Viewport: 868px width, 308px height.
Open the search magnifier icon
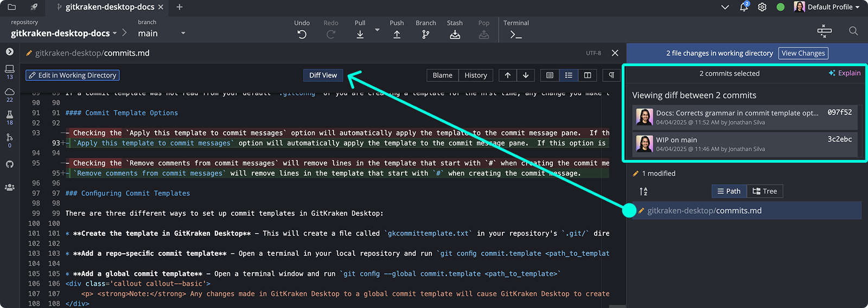point(853,31)
